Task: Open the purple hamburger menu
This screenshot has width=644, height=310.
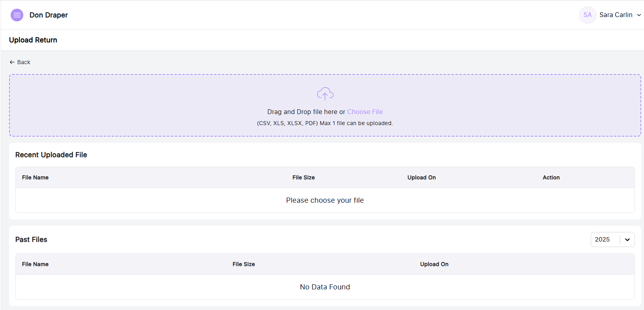Action: (17, 15)
